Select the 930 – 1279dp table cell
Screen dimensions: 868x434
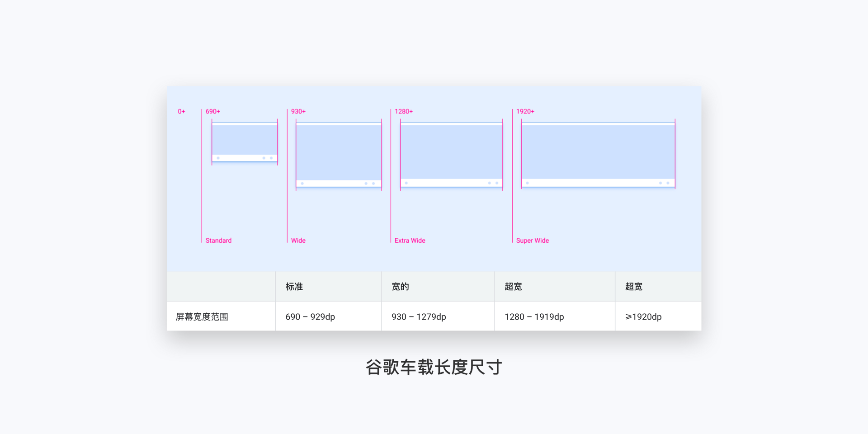click(x=438, y=316)
